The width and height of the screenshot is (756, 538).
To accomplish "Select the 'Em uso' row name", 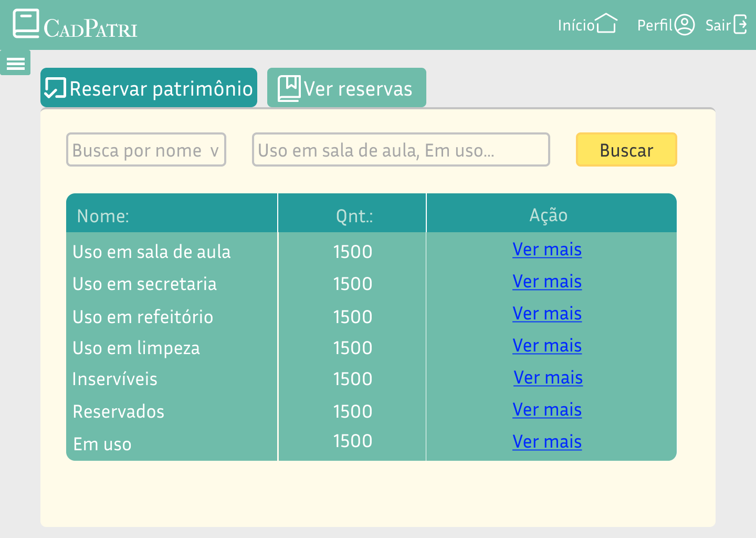I will 102,444.
